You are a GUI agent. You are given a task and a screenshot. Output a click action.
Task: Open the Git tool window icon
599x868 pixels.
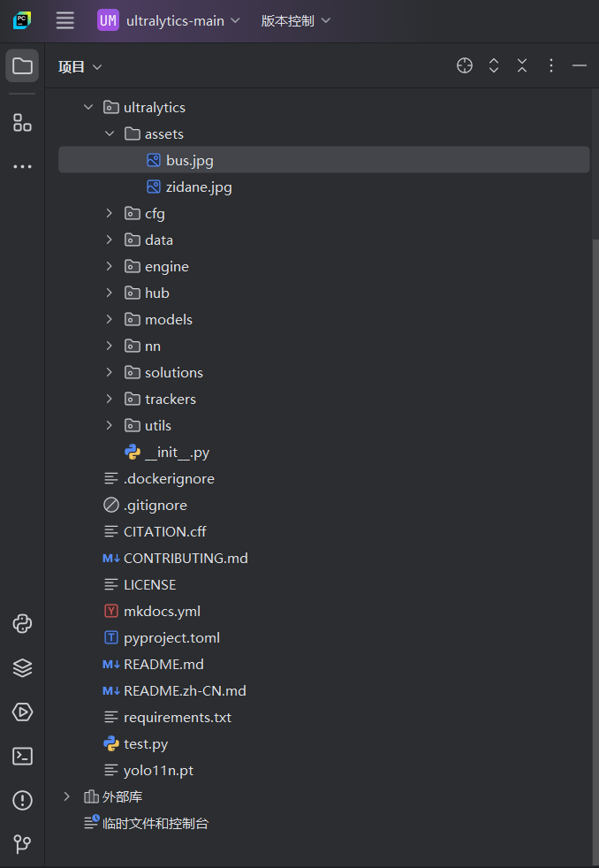[22, 843]
